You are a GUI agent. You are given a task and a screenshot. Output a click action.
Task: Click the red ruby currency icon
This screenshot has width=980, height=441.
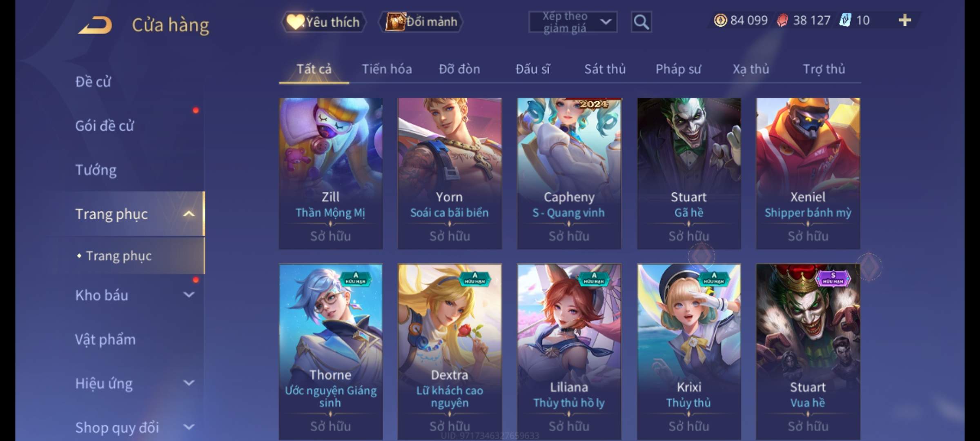pyautogui.click(x=782, y=20)
